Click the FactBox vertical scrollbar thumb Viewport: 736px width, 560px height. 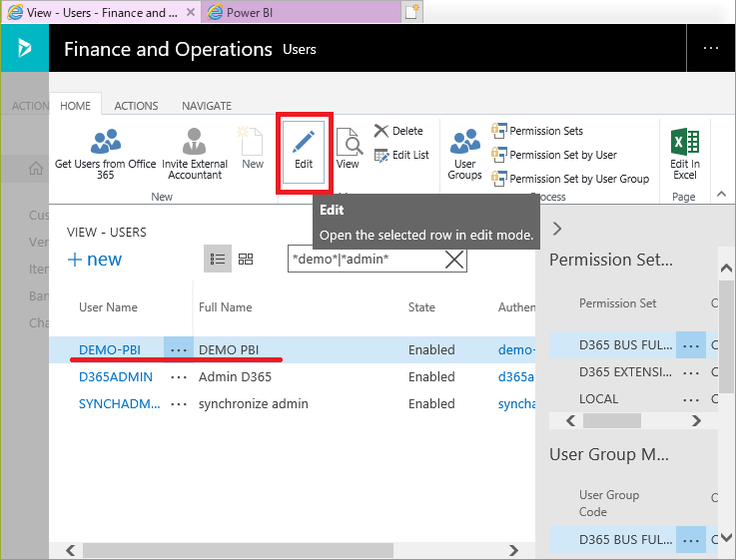click(x=726, y=336)
